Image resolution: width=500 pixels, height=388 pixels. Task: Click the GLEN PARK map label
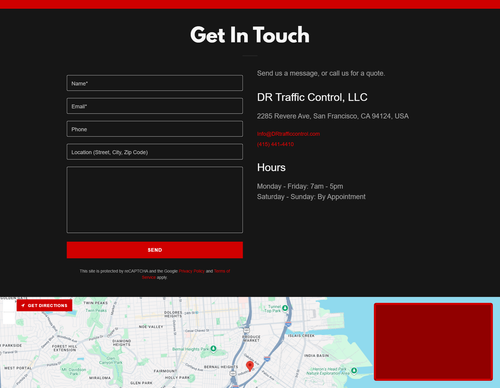click(x=141, y=383)
